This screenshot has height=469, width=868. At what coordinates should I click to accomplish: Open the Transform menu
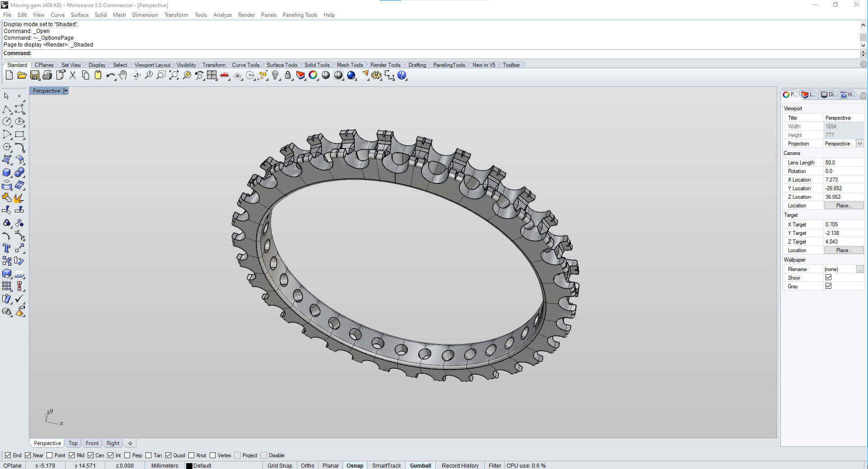[x=176, y=15]
